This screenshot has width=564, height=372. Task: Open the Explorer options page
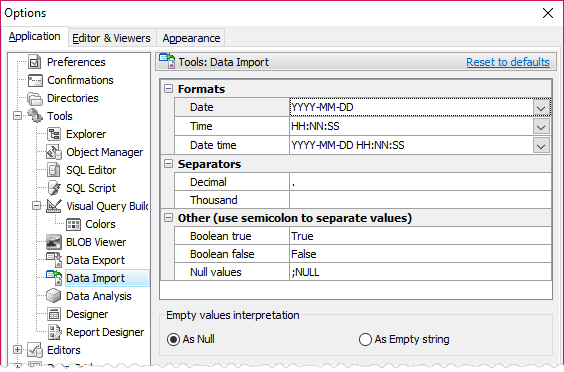(86, 134)
